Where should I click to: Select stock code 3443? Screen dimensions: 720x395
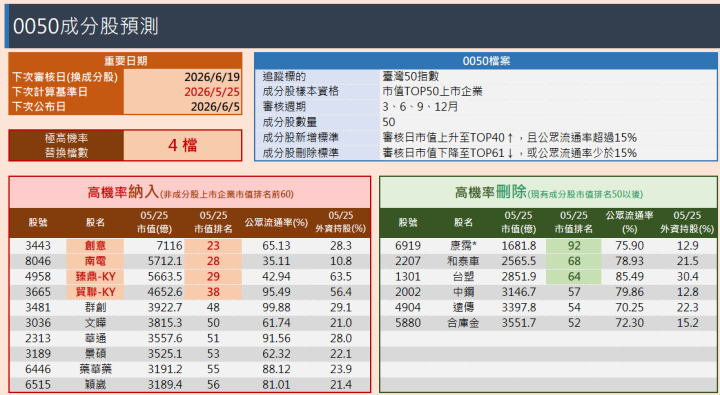[x=38, y=246]
